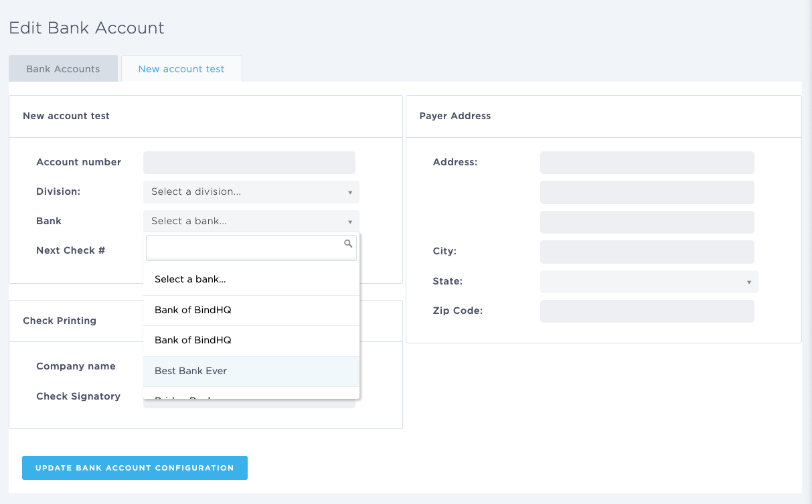Screen dimensions: 812x504
Task: Pick the first Bank of BindHQ option
Action: 251,311
